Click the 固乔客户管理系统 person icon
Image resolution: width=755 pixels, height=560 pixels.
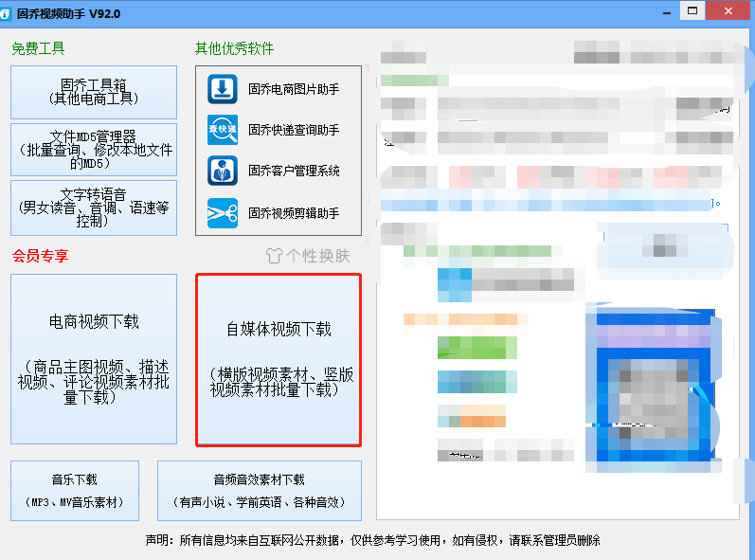click(223, 171)
